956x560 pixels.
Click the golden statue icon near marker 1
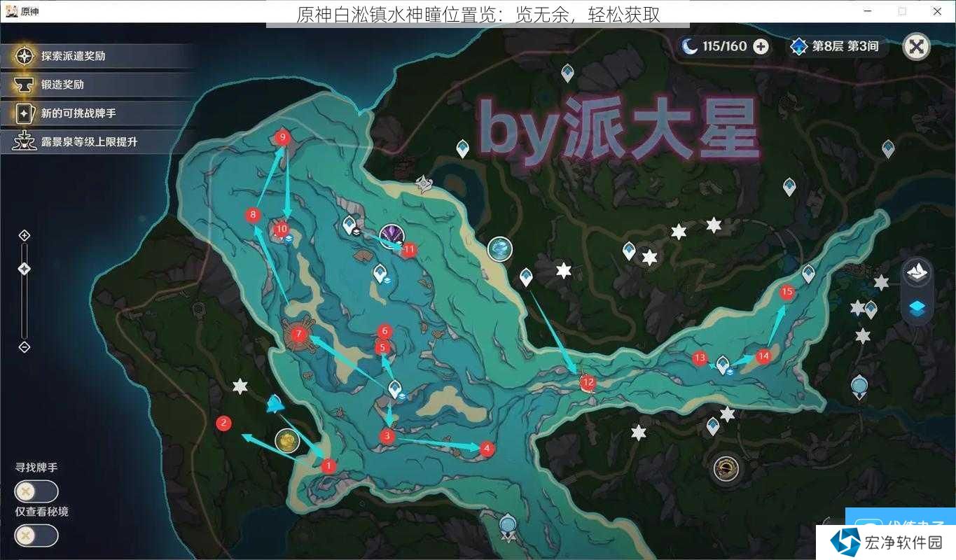pos(286,440)
